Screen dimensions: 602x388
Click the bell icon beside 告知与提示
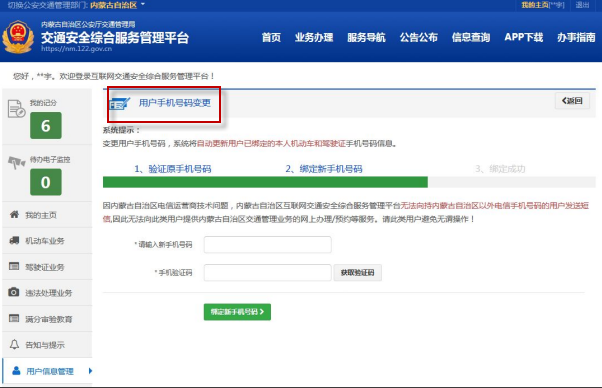pyautogui.click(x=14, y=344)
